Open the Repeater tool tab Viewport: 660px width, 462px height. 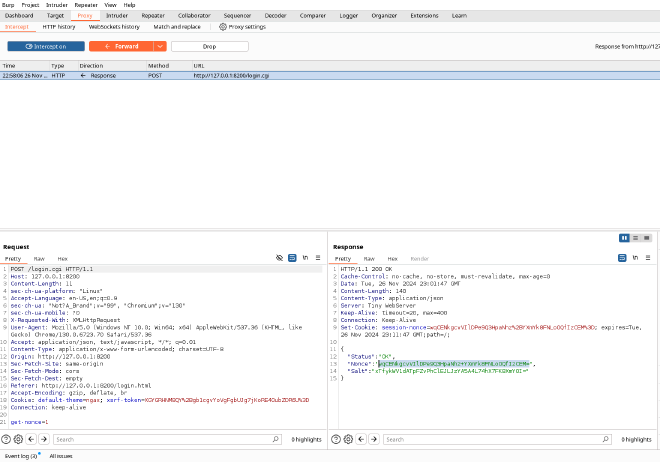point(153,16)
